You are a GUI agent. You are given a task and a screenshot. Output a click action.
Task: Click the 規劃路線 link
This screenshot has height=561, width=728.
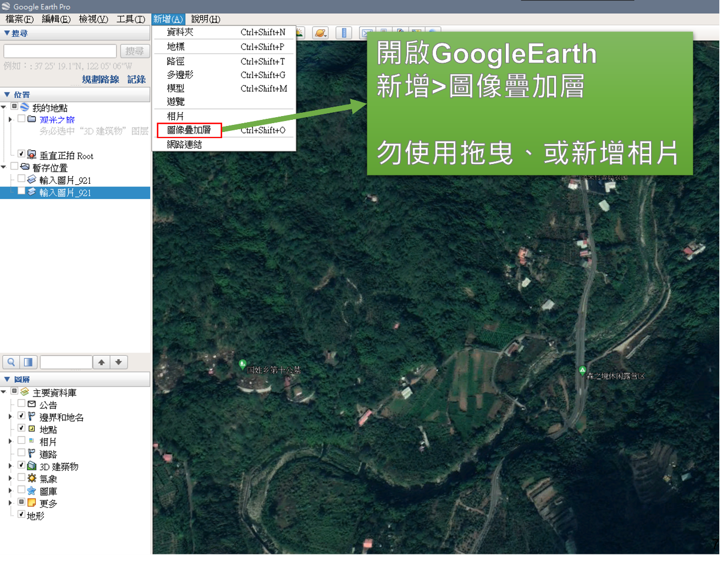[x=101, y=79]
